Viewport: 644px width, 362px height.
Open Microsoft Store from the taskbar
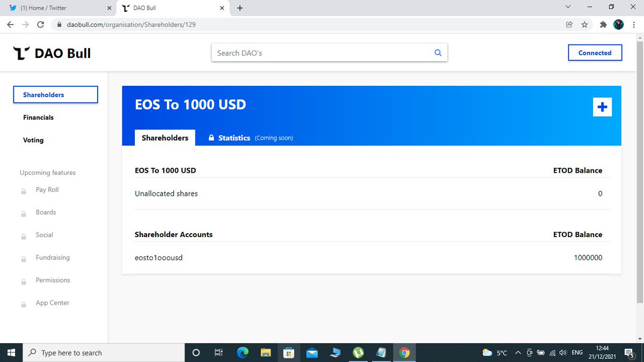289,352
